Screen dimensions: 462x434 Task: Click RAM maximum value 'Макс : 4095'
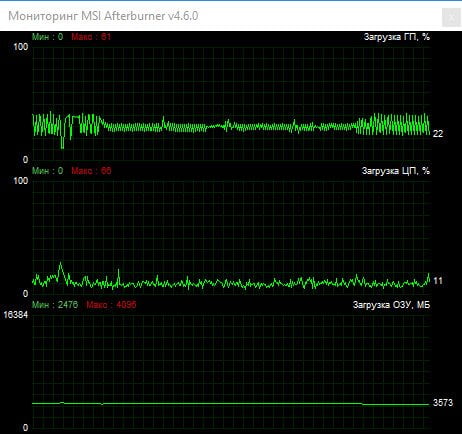(111, 305)
